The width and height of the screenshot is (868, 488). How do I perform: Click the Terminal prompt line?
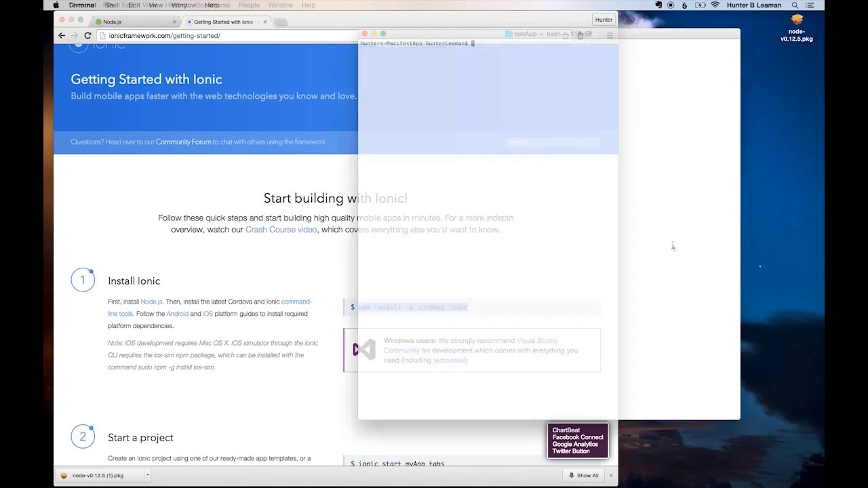click(417, 43)
